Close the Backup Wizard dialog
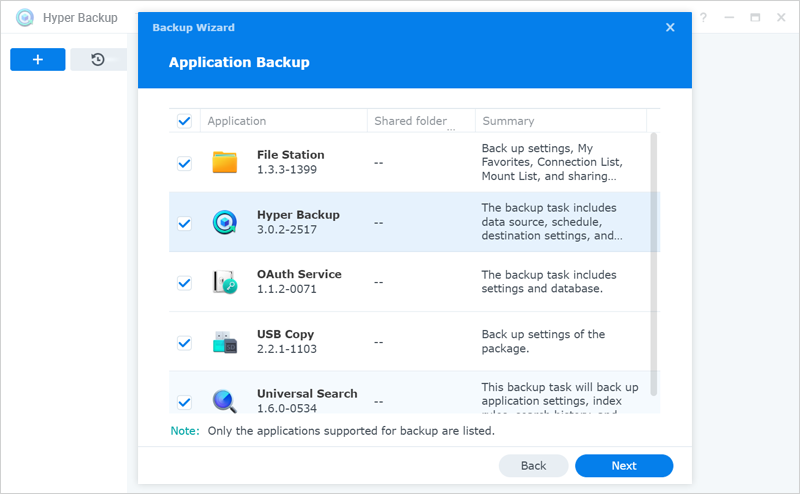Image resolution: width=800 pixels, height=494 pixels. point(670,28)
